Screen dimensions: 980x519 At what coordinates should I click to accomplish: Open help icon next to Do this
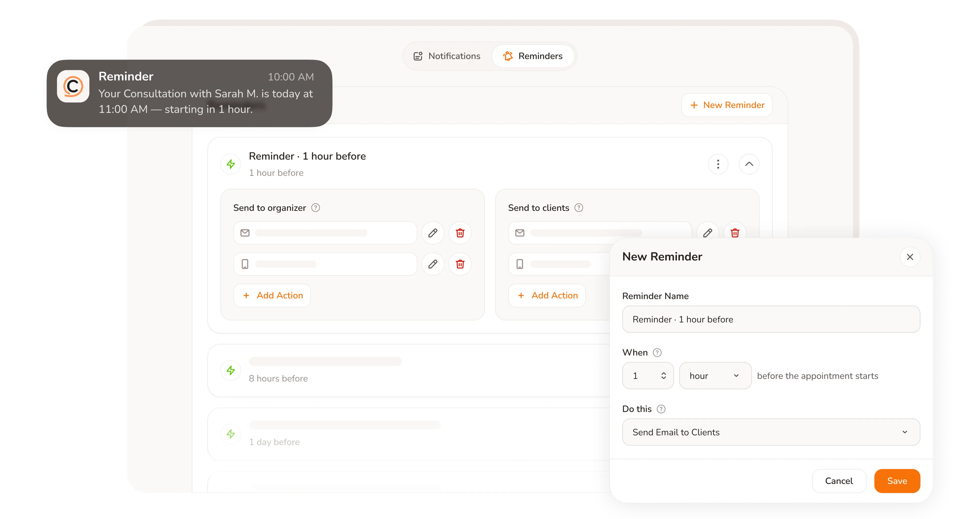point(661,409)
